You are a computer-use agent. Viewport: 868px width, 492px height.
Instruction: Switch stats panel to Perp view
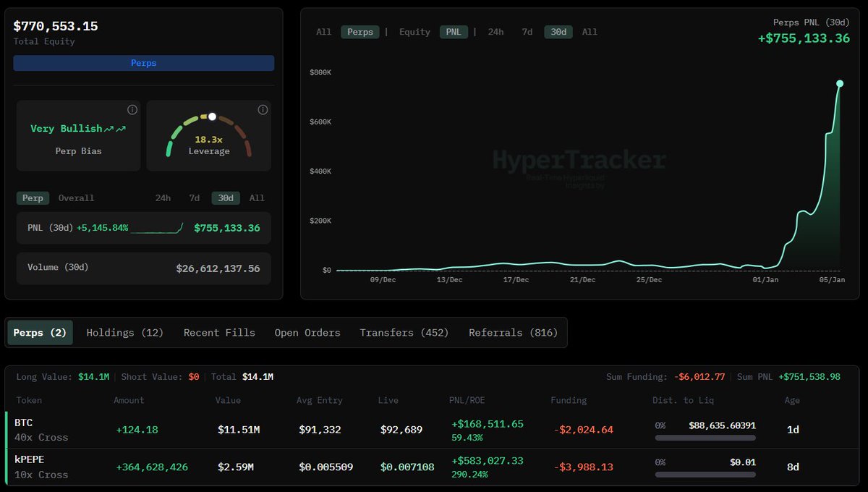(x=33, y=198)
